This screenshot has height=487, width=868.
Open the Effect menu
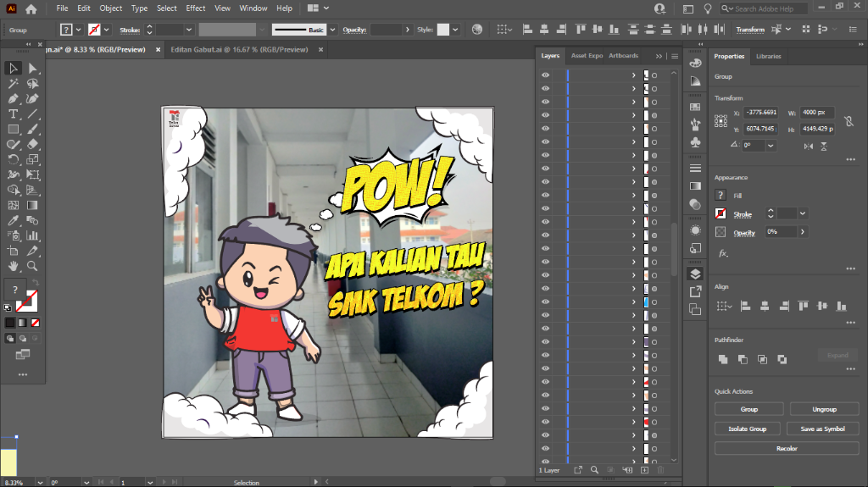coord(196,8)
